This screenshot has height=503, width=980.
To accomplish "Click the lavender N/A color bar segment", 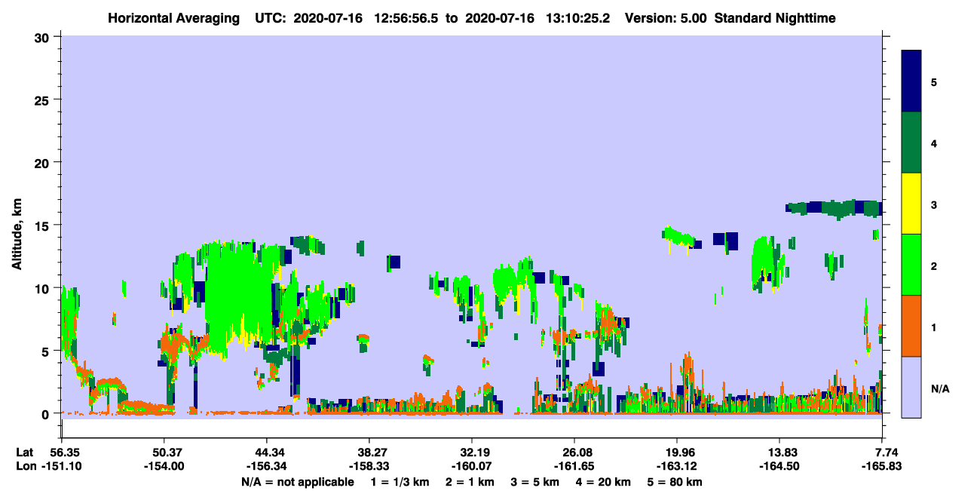I will click(911, 387).
